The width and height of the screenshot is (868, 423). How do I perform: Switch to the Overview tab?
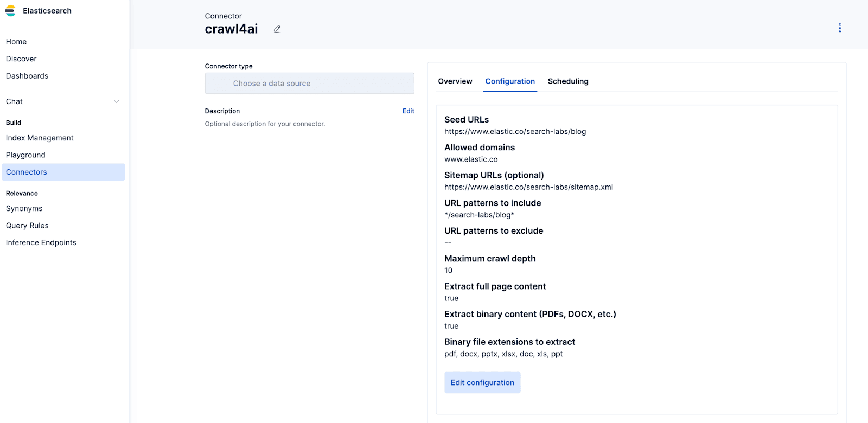tap(455, 81)
